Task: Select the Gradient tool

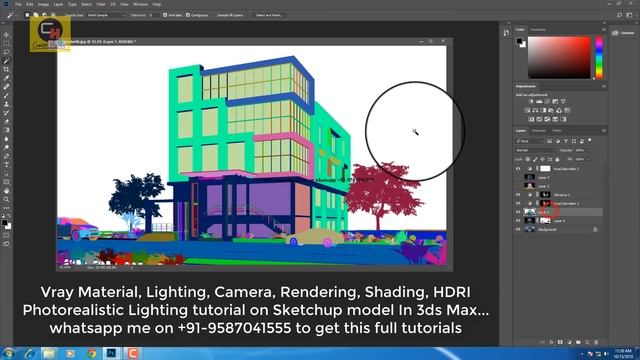Action: 6,130
